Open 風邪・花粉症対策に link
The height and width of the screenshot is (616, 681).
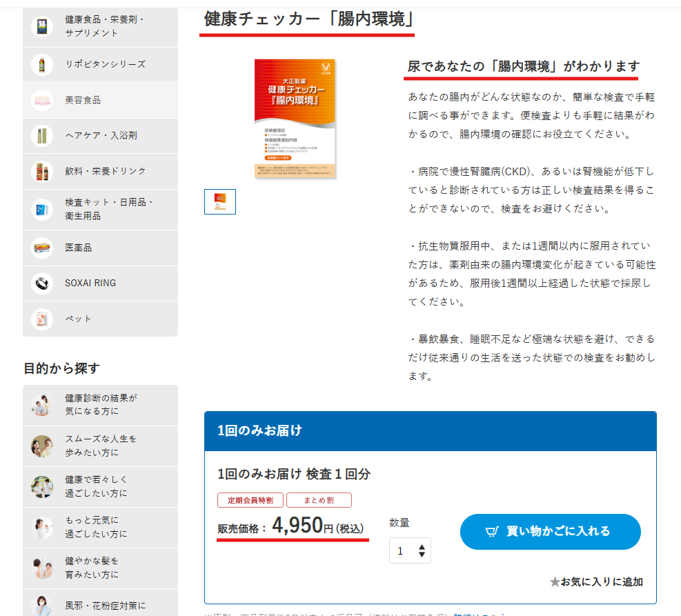(100, 603)
